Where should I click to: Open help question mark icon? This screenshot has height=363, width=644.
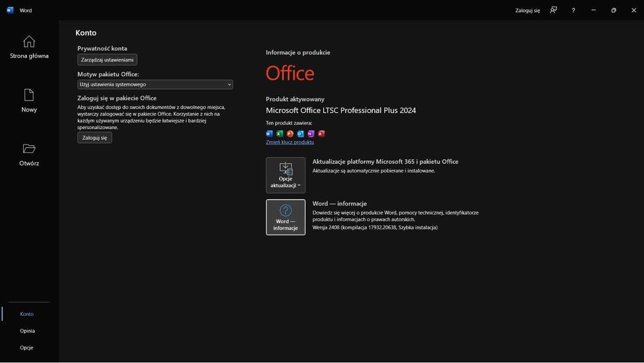click(x=573, y=10)
